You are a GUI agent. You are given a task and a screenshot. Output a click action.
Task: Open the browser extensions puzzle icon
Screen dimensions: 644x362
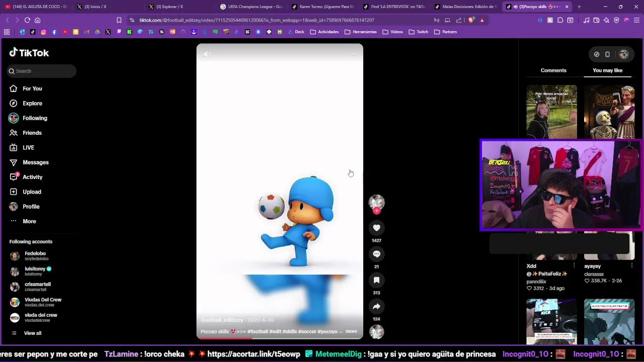[x=560, y=20]
